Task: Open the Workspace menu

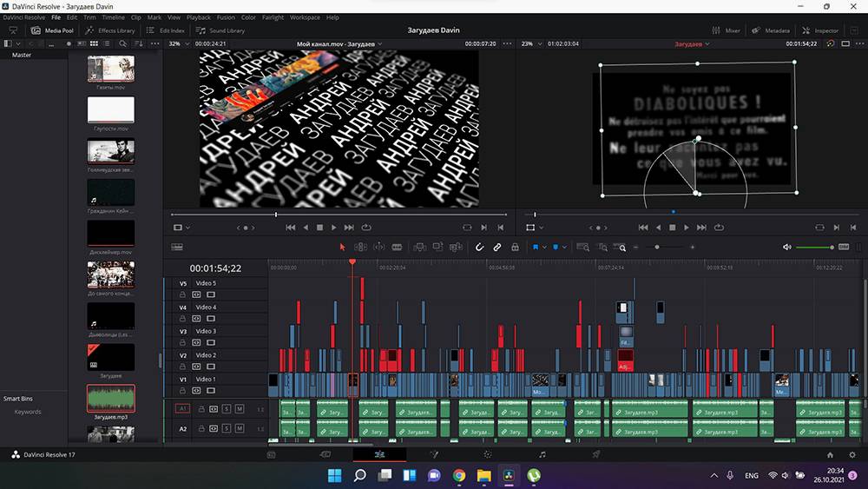Action: click(x=305, y=17)
